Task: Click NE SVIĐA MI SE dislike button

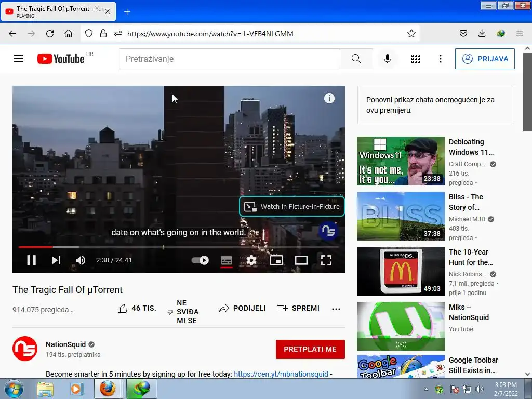Action: point(183,312)
